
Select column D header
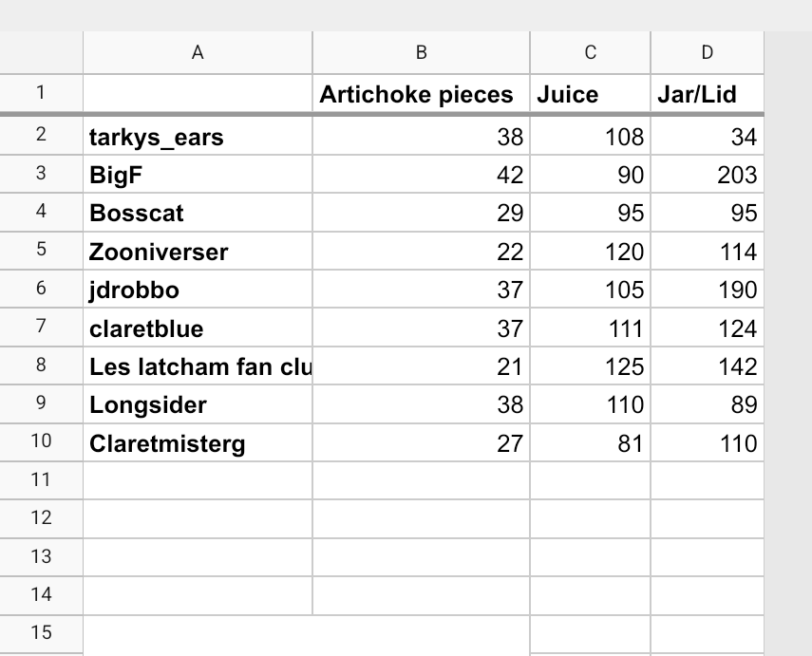pos(707,53)
